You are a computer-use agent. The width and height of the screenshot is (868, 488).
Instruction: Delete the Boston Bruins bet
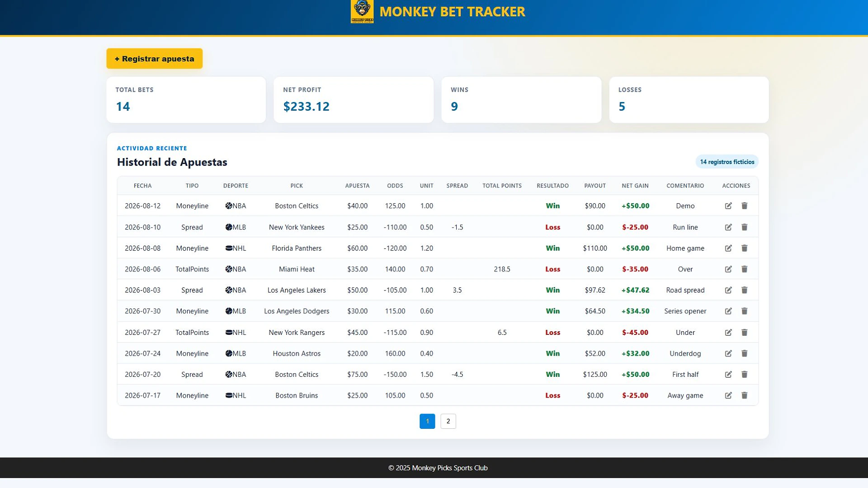[745, 395]
